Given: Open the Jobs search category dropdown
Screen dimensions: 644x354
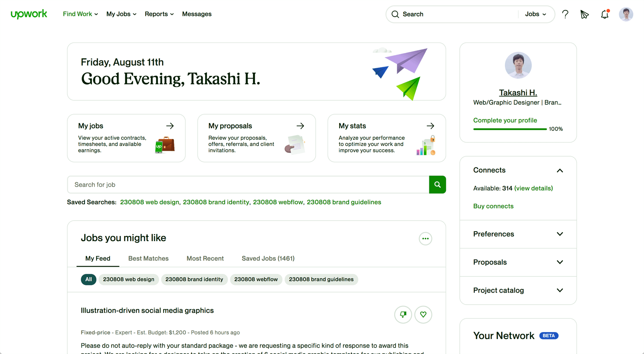Looking at the screenshot, I should click(x=535, y=14).
